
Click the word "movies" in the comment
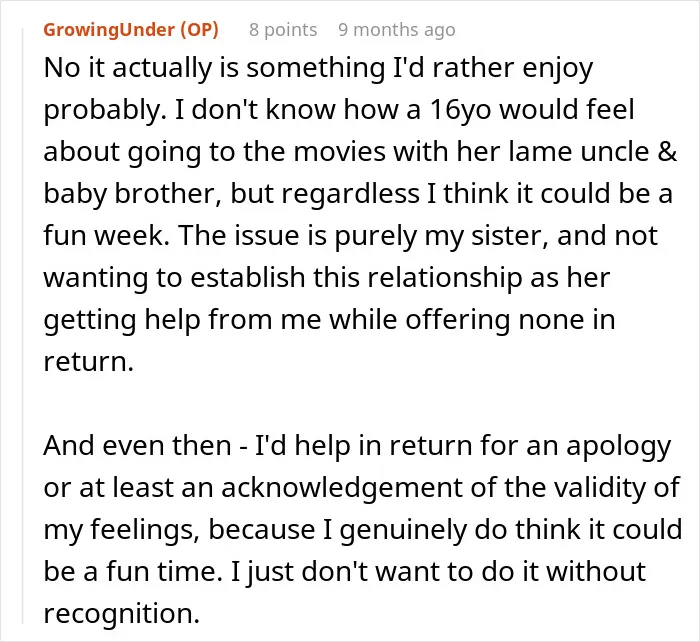(339, 151)
